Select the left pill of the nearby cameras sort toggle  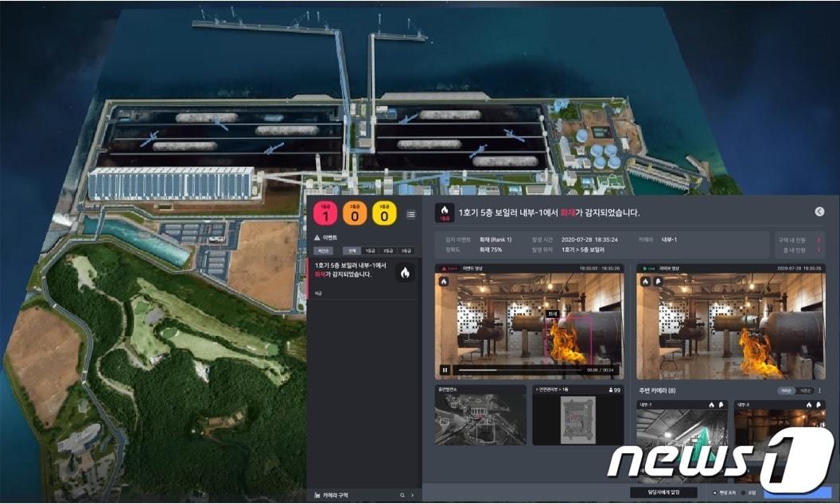pyautogui.click(x=787, y=390)
